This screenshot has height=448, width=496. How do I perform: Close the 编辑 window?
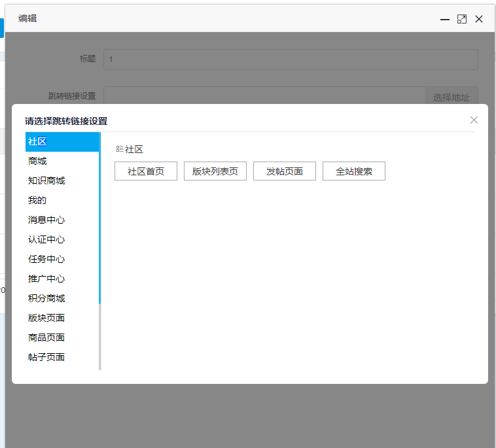coord(479,19)
